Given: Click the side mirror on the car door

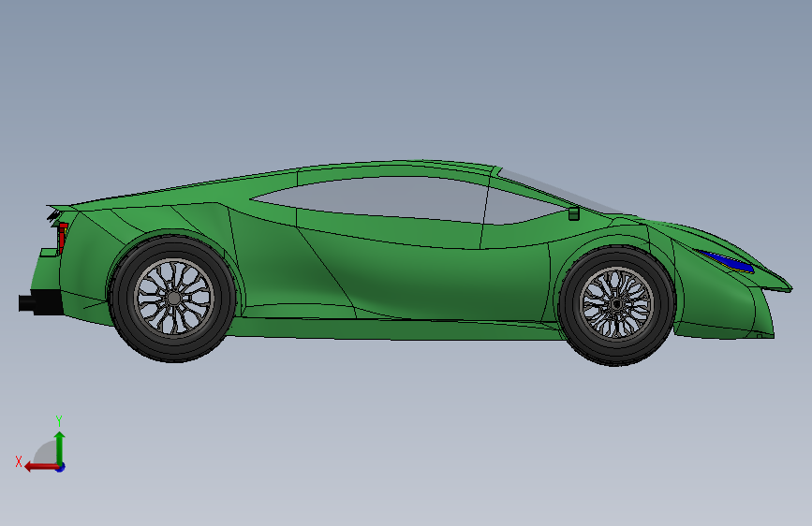Looking at the screenshot, I should click(574, 213).
